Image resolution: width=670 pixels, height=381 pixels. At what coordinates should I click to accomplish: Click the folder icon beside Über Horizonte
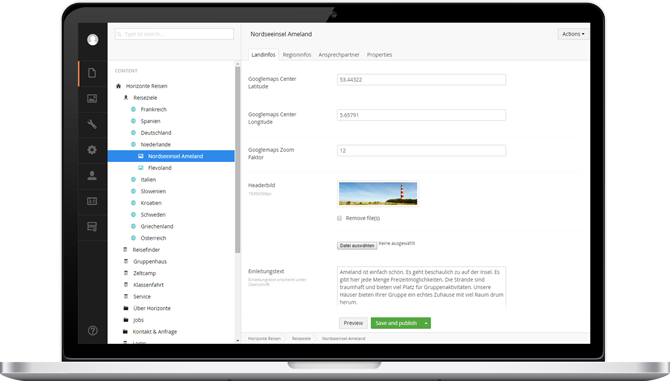[126, 308]
